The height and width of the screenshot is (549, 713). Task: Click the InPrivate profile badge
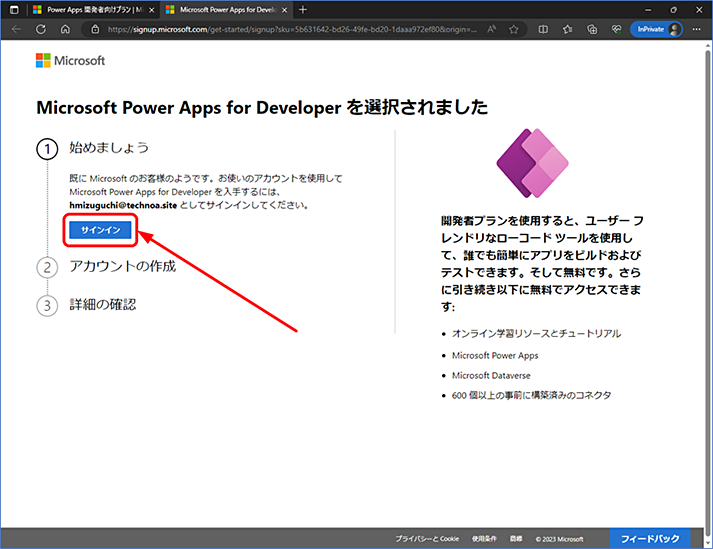pyautogui.click(x=656, y=29)
